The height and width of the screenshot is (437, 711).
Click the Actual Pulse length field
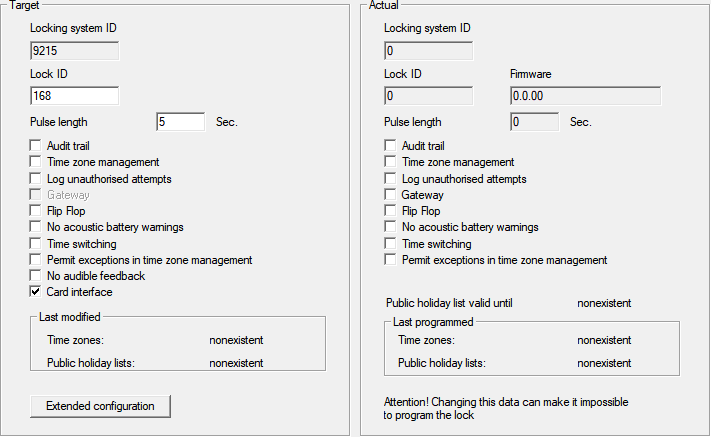pyautogui.click(x=534, y=122)
